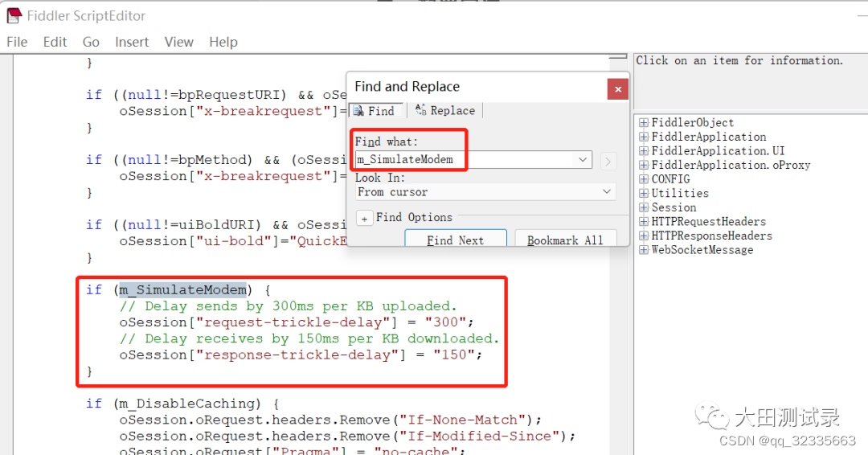Click the "ui-bold" string in code
Image resolution: width=868 pixels, height=455 pixels.
[234, 241]
